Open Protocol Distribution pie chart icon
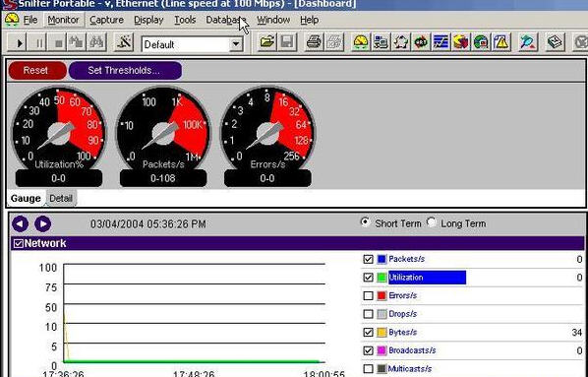The width and height of the screenshot is (588, 377). click(461, 42)
